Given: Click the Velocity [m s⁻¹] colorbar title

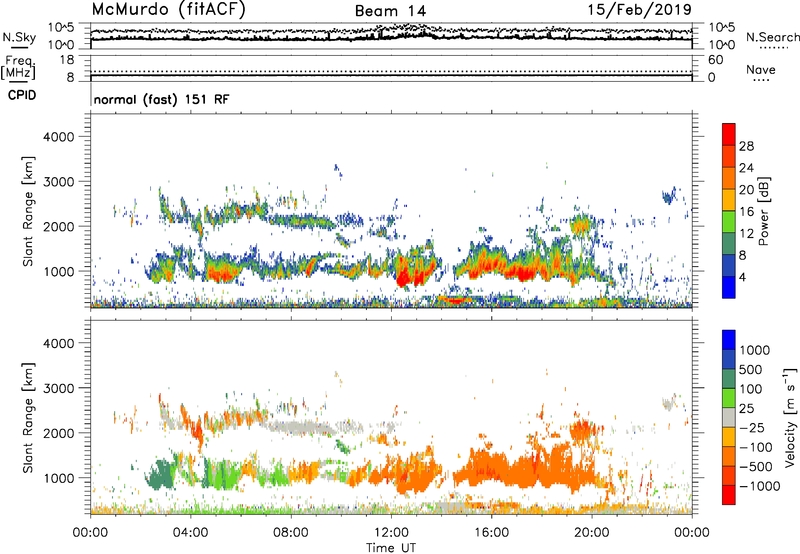Looking at the screenshot, I should coord(790,417).
